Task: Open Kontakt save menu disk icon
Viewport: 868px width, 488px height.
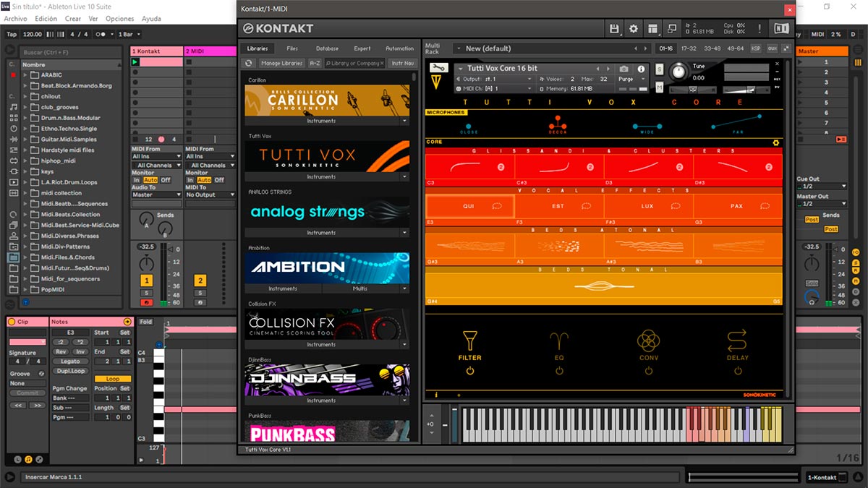Action: click(x=614, y=29)
